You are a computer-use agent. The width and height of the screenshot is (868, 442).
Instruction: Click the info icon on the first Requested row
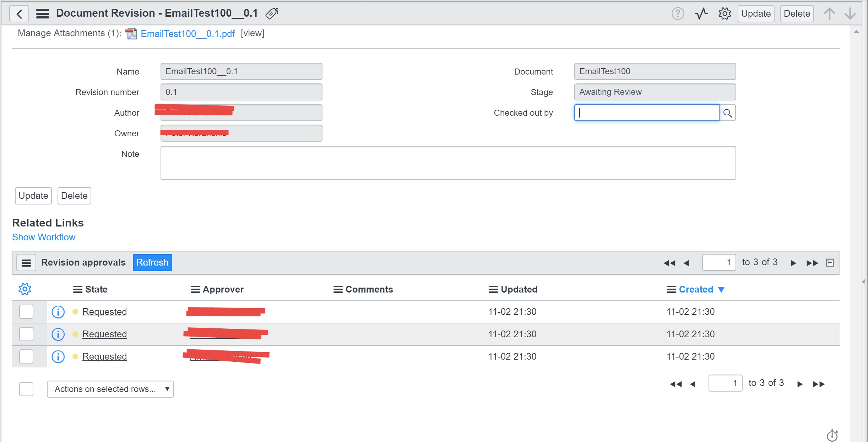(x=58, y=312)
